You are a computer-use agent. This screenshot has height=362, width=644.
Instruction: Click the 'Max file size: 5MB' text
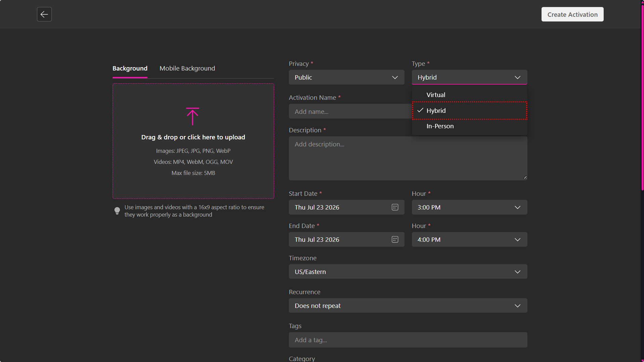click(x=193, y=173)
